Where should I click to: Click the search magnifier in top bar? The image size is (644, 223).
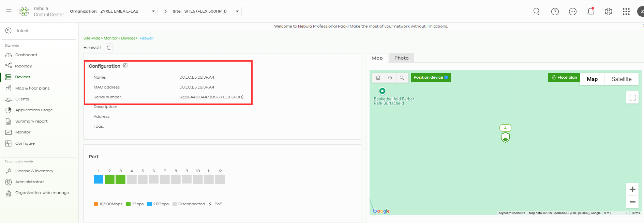coord(536,12)
